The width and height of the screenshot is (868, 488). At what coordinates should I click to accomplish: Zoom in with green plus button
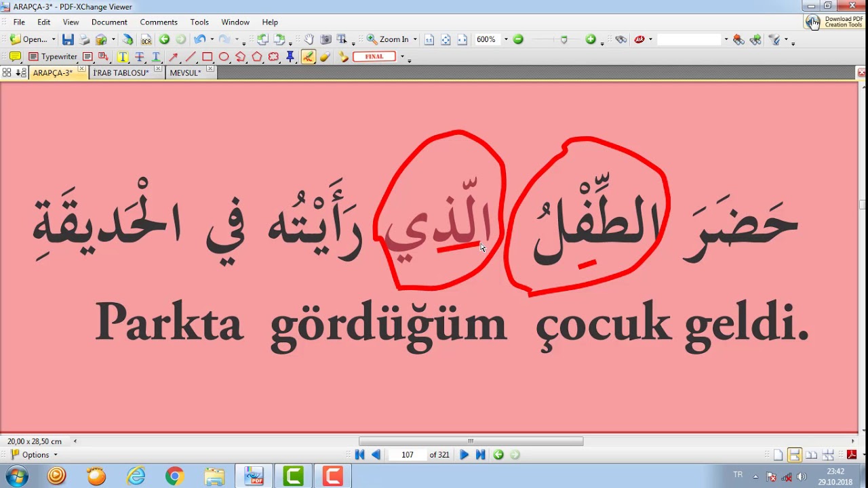tap(591, 39)
